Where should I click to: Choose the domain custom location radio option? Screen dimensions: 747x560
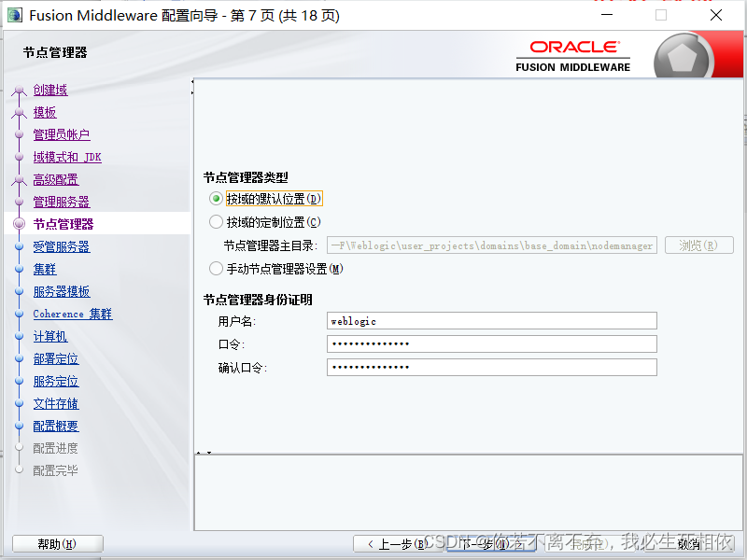pyautogui.click(x=216, y=222)
